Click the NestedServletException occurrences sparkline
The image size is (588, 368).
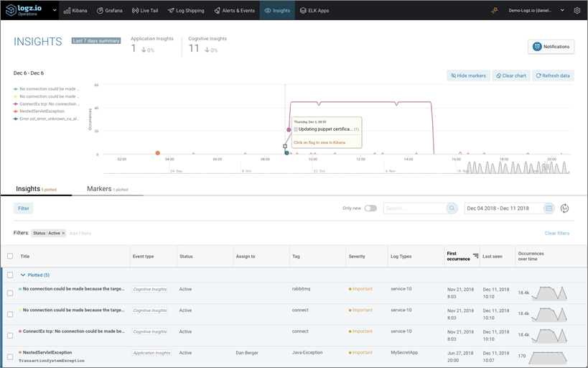549,357
